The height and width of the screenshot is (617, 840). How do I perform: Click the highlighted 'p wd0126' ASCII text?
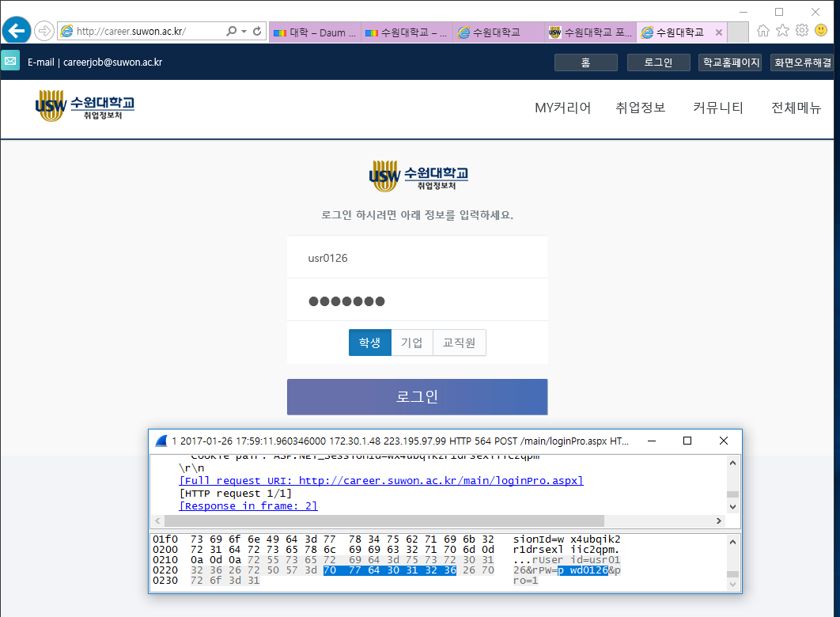point(583,570)
